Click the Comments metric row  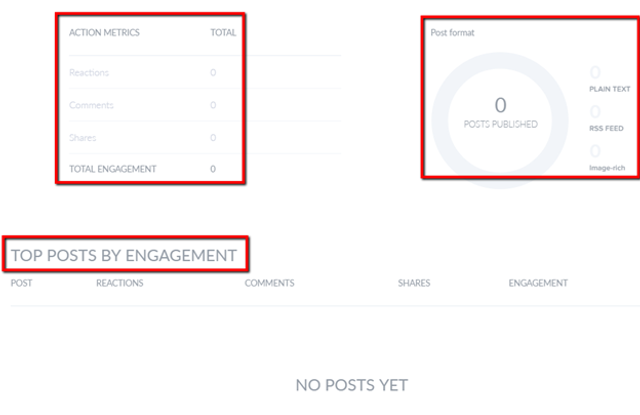pyautogui.click(x=205, y=105)
